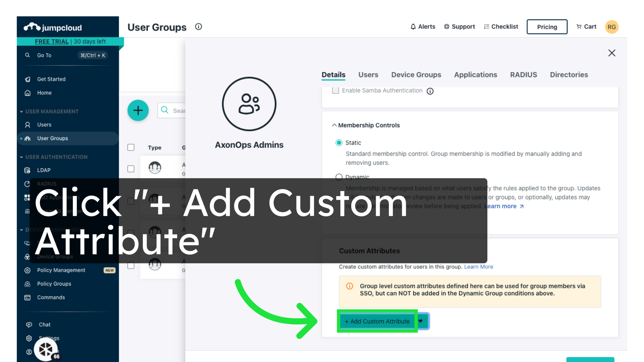Open the Add Custom Attribute dropdown arrow
Viewport: 644px width, 362px height.
coord(421,321)
